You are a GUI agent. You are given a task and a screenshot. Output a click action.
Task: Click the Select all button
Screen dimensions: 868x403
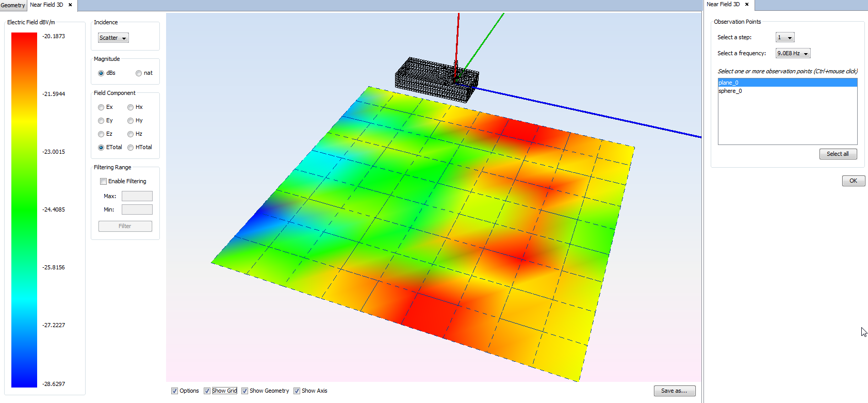(x=838, y=154)
